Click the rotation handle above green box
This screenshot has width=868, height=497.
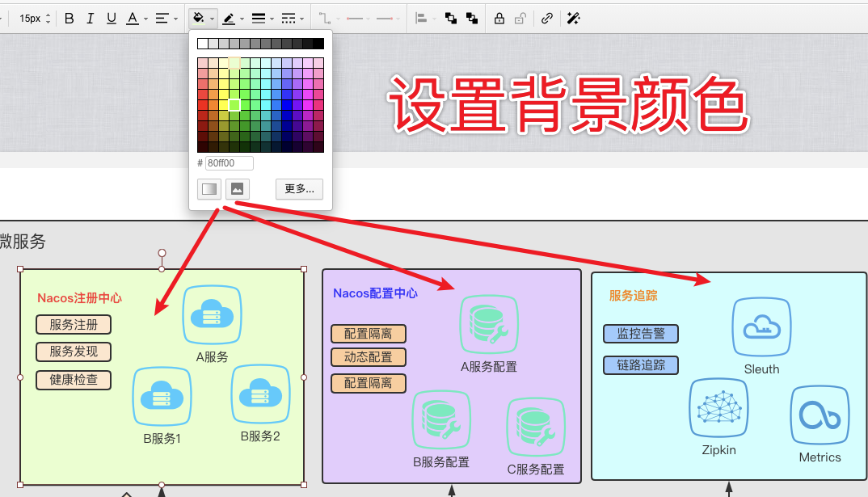pyautogui.click(x=162, y=253)
